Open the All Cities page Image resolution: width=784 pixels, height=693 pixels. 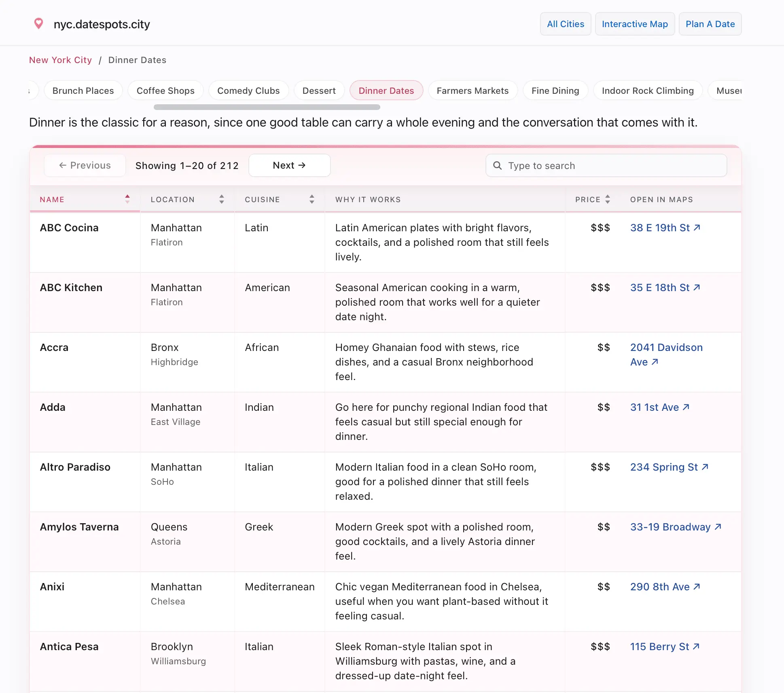(566, 24)
